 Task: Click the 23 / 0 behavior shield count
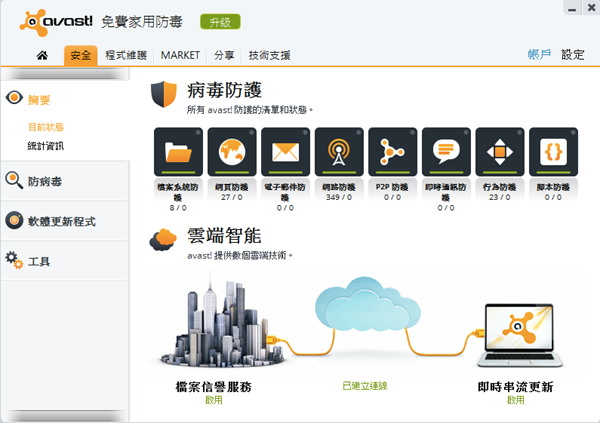pos(500,197)
